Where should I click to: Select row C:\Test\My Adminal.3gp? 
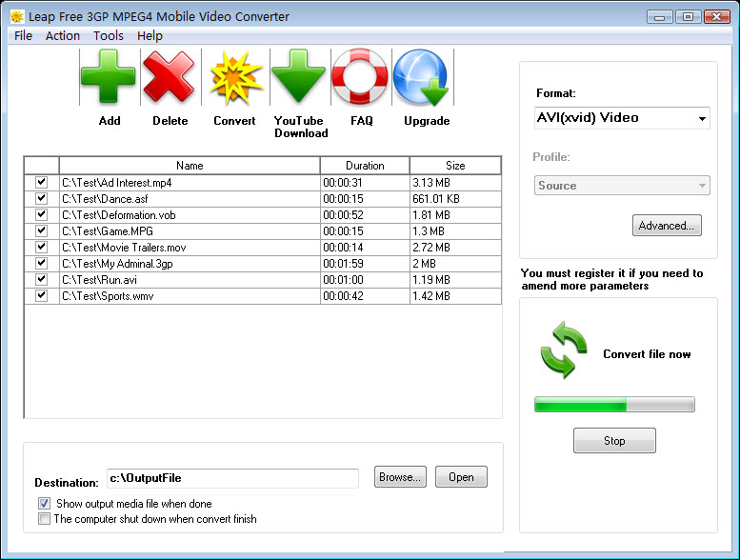(x=263, y=263)
